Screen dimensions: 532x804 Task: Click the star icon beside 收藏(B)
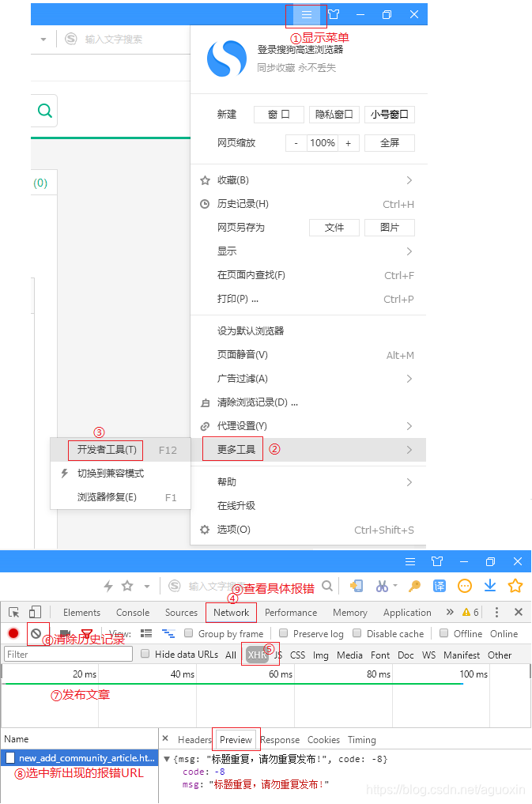(205, 180)
